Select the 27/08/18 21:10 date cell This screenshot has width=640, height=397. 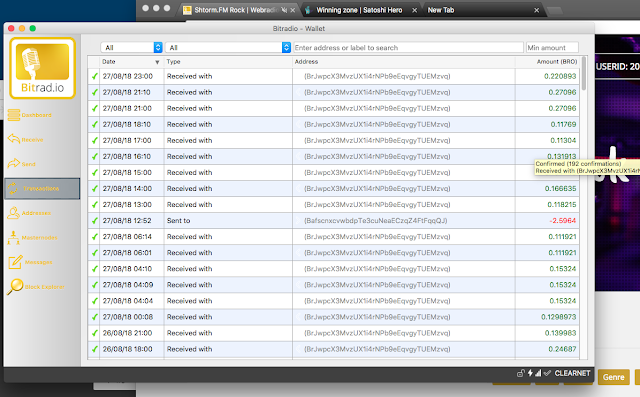[x=132, y=92]
